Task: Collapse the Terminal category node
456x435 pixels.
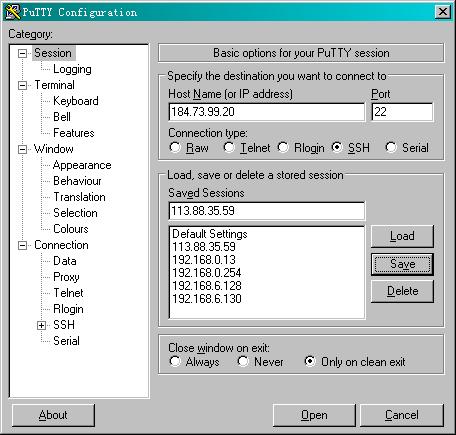Action: point(22,85)
